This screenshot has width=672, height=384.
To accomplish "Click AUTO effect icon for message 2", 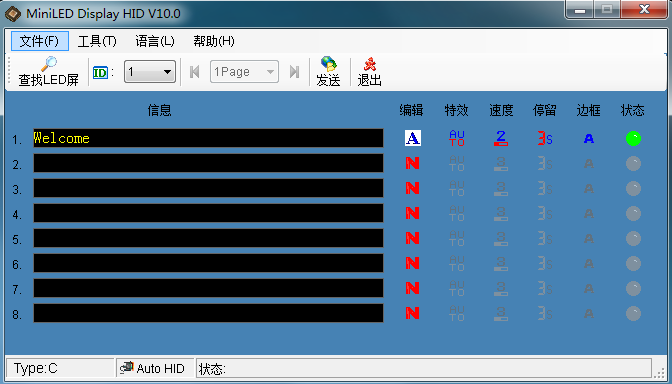I will click(x=457, y=163).
